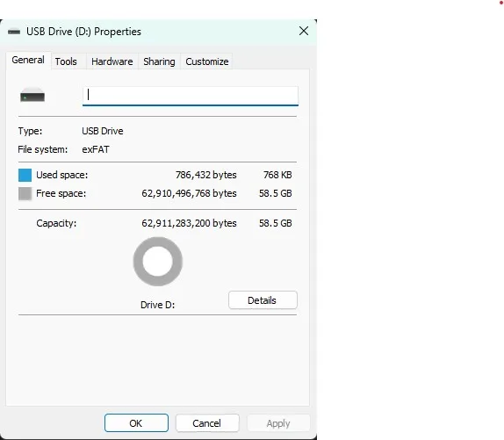
Task: Click the Drive D: label under chart
Action: (157, 305)
